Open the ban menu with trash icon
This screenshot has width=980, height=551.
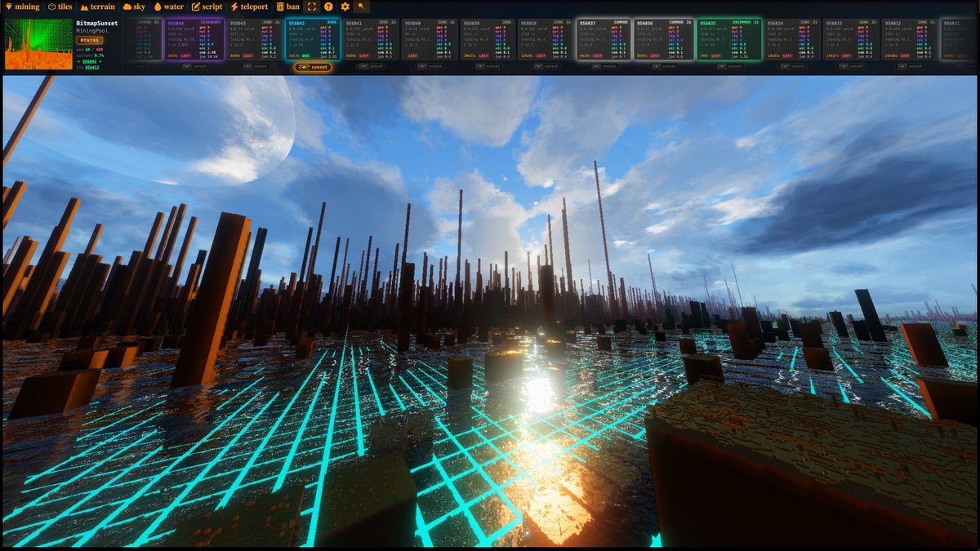point(288,7)
